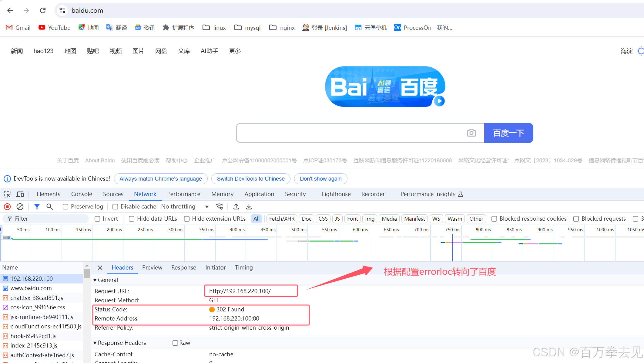644x363 pixels.
Task: Check Hide extension URLs
Action: click(187, 219)
